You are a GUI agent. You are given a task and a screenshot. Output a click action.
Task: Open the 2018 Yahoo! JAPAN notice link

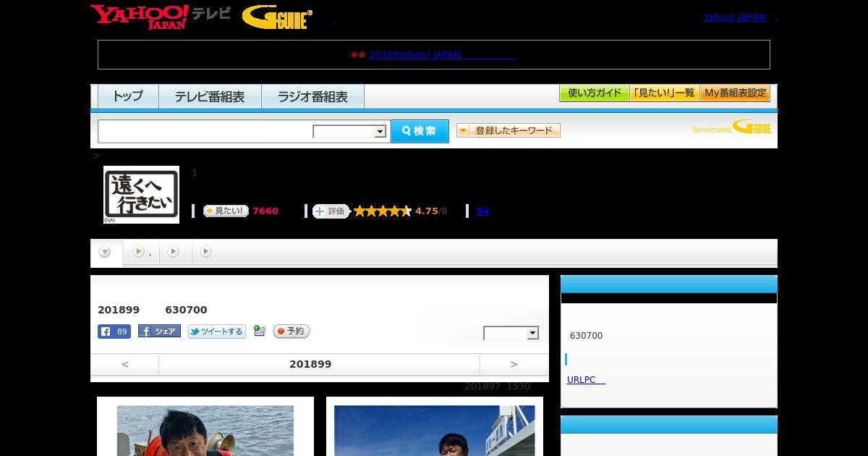[443, 54]
